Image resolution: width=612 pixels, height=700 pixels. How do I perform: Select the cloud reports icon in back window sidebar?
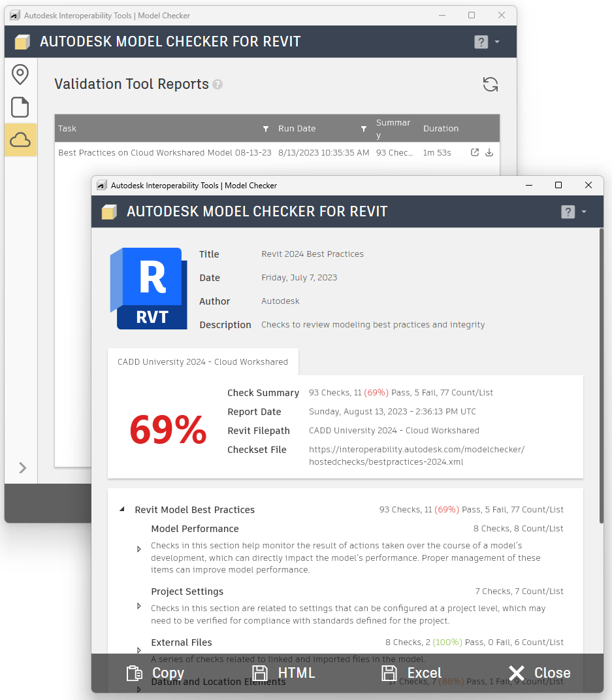tap(20, 140)
